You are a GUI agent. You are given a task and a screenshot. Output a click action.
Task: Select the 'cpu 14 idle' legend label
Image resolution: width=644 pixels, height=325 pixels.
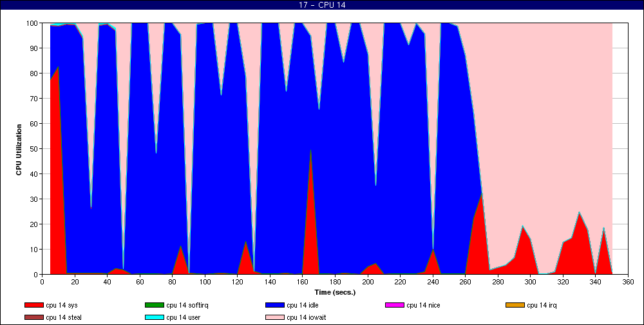coord(302,305)
